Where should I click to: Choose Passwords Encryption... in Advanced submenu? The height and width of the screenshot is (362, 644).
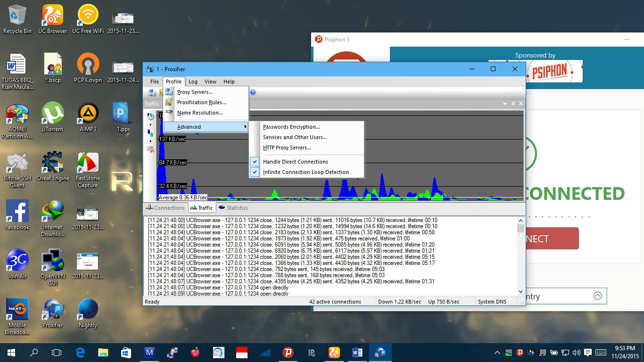pos(306,127)
